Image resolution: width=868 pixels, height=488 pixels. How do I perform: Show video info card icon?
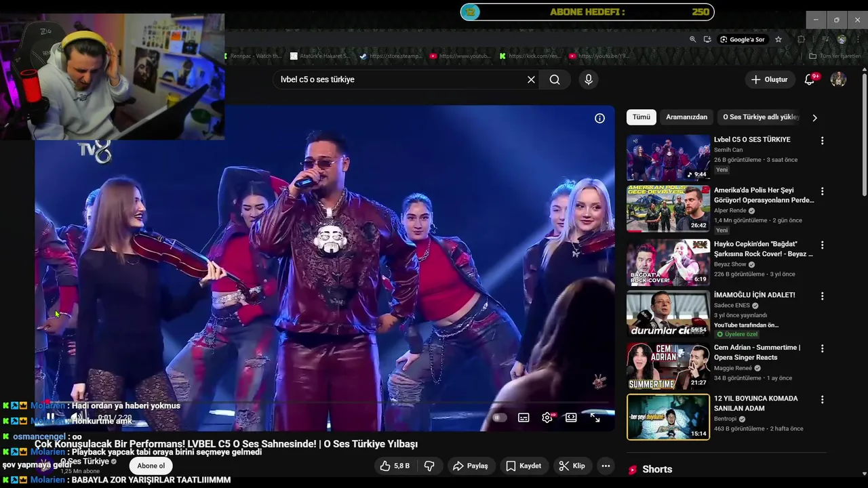click(x=599, y=118)
